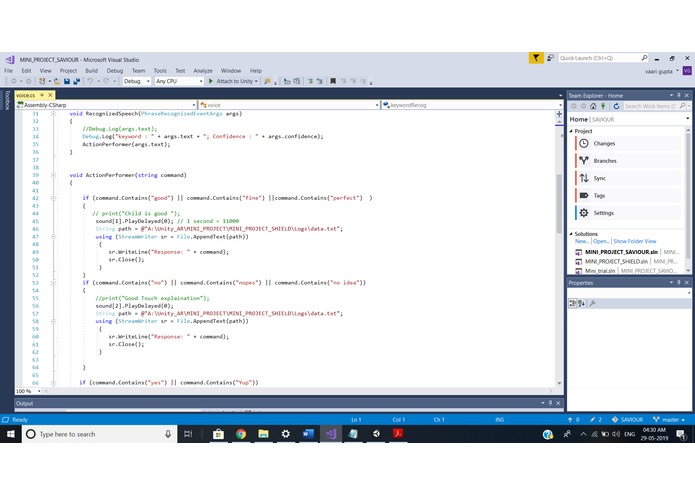695x494 pixels.
Task: Toggle auto-hide pin on Output panel
Action: click(551, 403)
